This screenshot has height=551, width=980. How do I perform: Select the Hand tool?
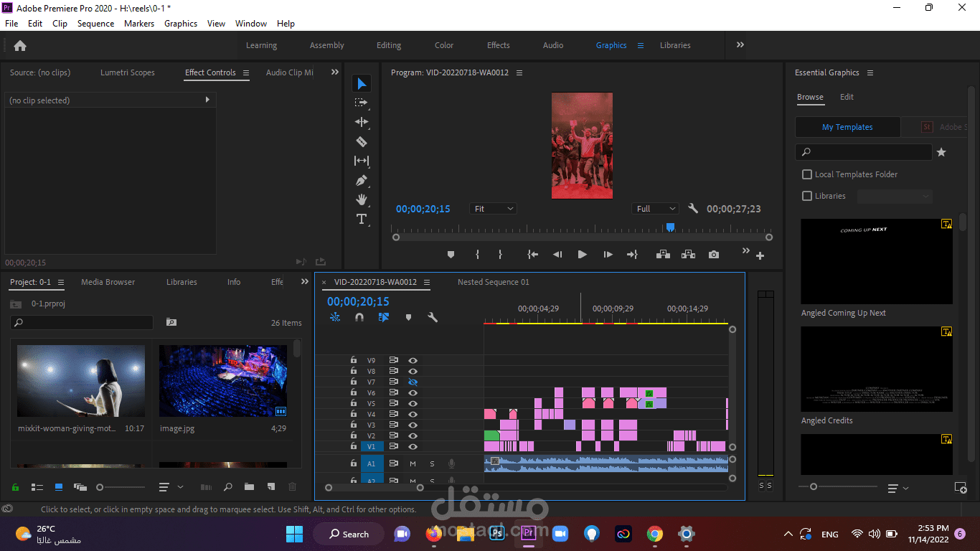coord(362,199)
